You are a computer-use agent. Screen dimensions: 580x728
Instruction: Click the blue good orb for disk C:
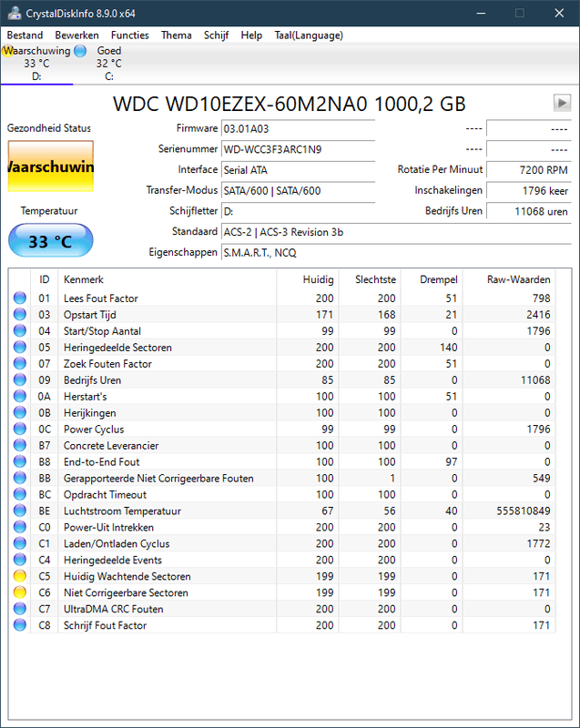80,51
